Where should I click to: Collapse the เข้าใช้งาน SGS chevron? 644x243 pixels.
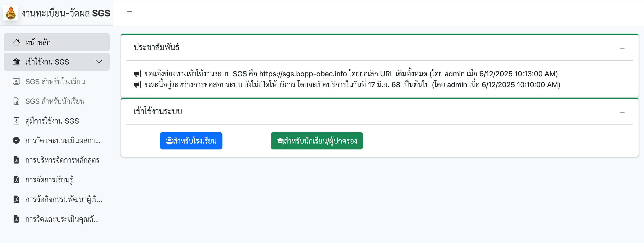(x=99, y=62)
